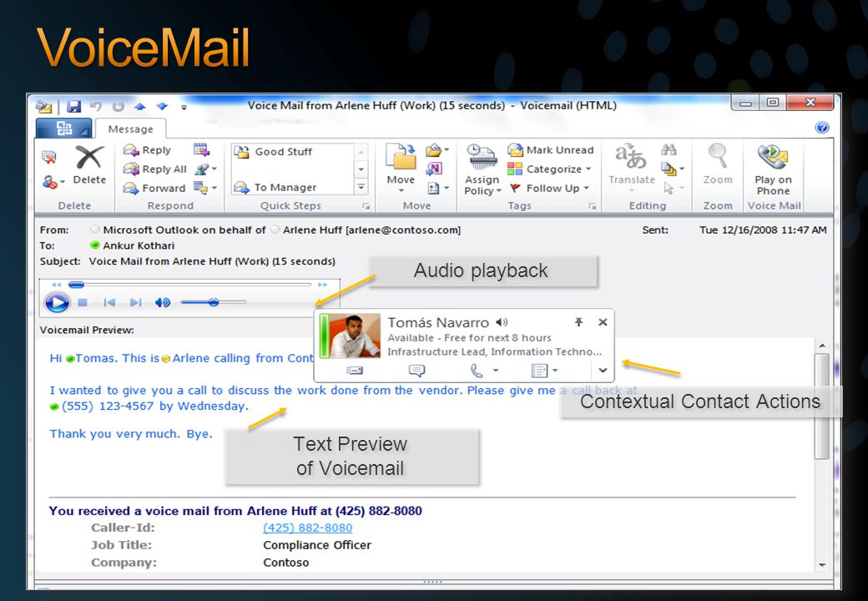Skip to previous track in audio player
The width and height of the screenshot is (868, 601).
point(109,302)
